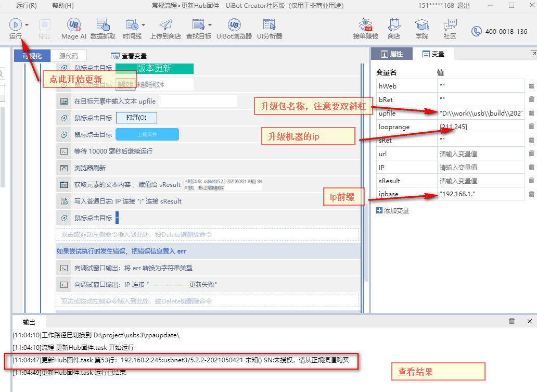
Task: Click the sResult variable value field
Action: click(481, 181)
